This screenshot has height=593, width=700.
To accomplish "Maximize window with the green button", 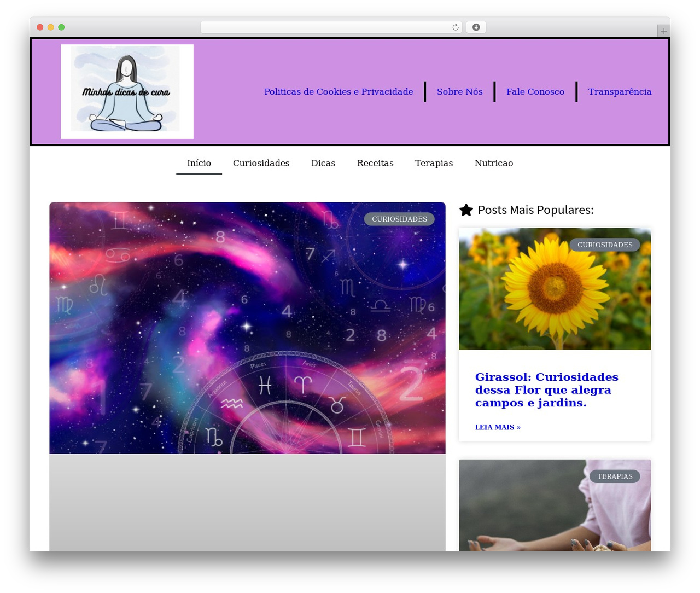I will click(61, 27).
